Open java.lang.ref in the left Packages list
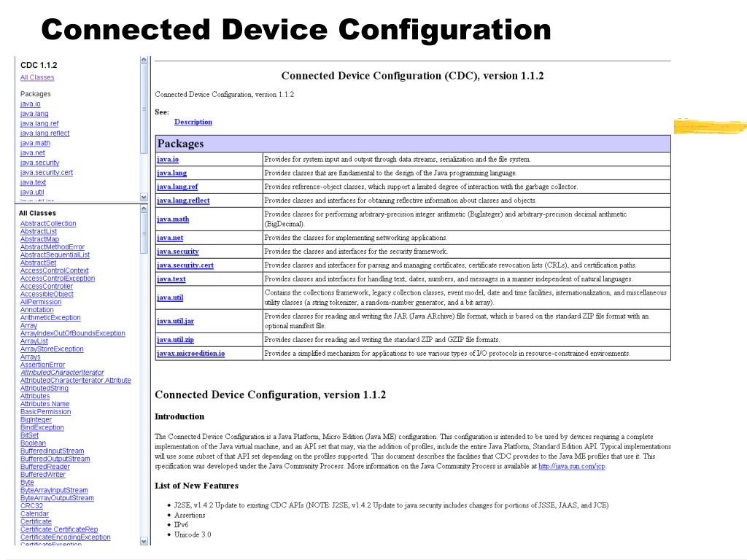This screenshot has height=560, width=747. click(39, 123)
